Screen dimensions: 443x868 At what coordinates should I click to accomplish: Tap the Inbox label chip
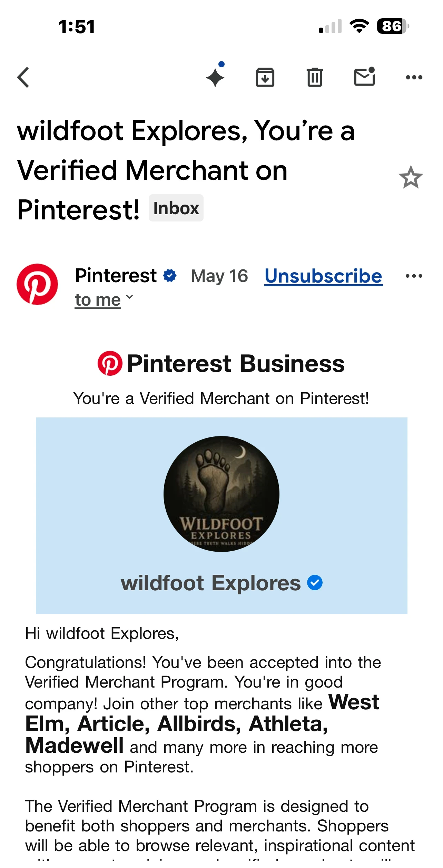(x=176, y=208)
